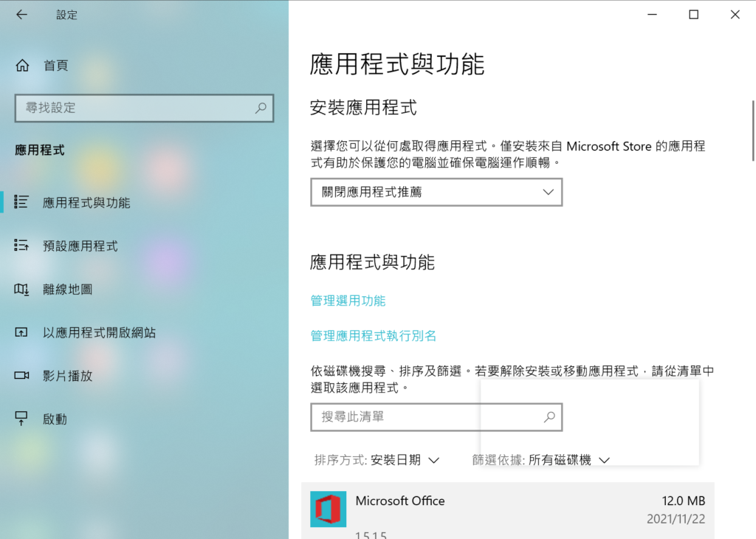Select 預設應用程式 in the sidebar
Image resolution: width=756 pixels, height=539 pixels.
(80, 247)
